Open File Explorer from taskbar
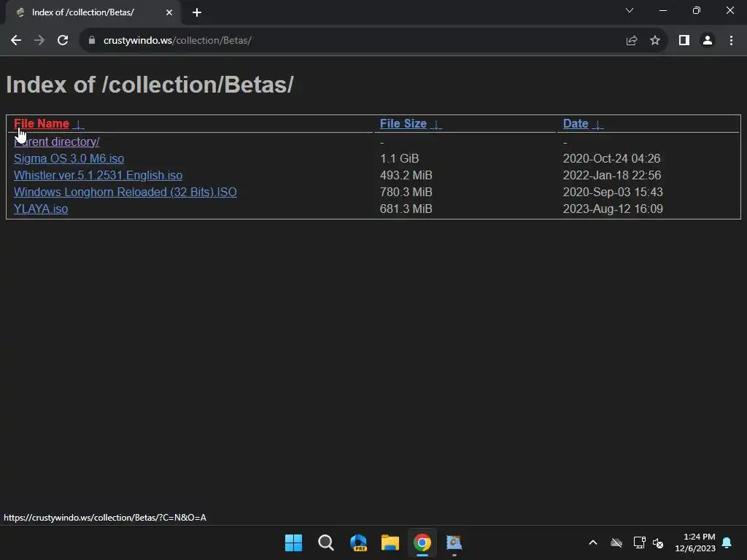The height and width of the screenshot is (560, 747). [x=390, y=542]
